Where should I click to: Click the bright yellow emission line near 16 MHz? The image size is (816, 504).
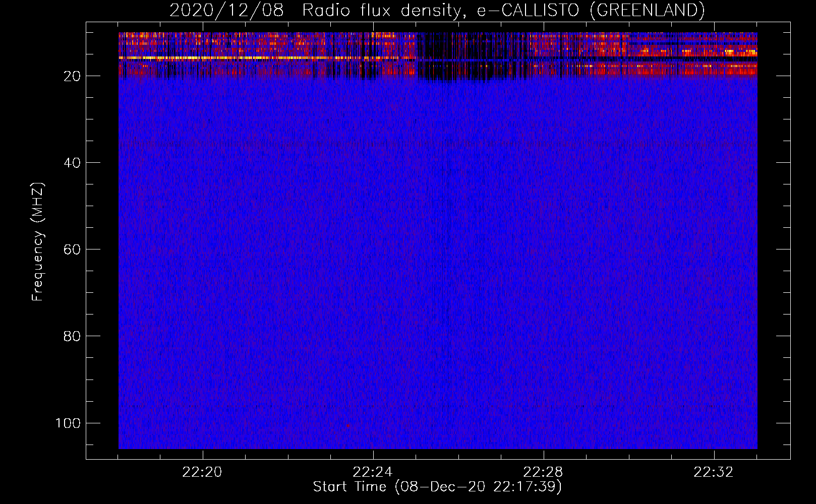tap(267, 58)
